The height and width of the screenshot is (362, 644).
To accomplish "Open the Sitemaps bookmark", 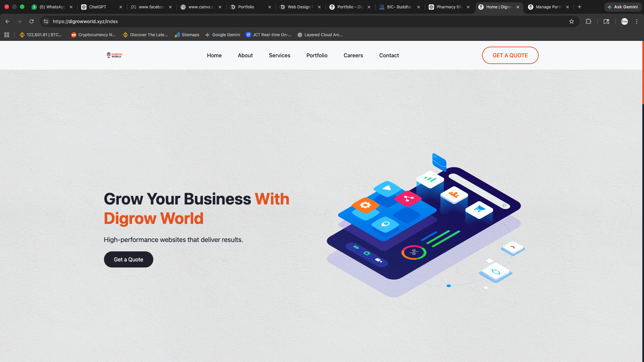I will [187, 35].
